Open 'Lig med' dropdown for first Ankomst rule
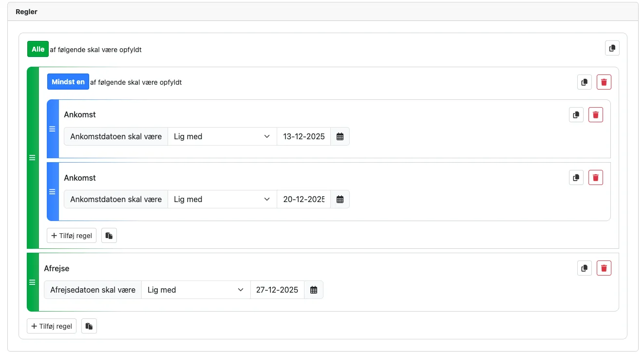This screenshot has height=353, width=644. click(x=222, y=137)
